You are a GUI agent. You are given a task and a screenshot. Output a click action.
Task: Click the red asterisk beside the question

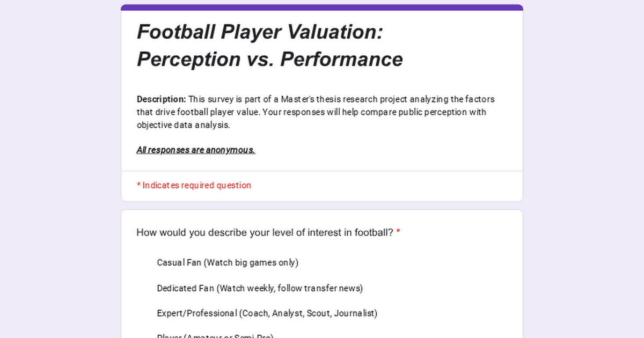pyautogui.click(x=398, y=232)
